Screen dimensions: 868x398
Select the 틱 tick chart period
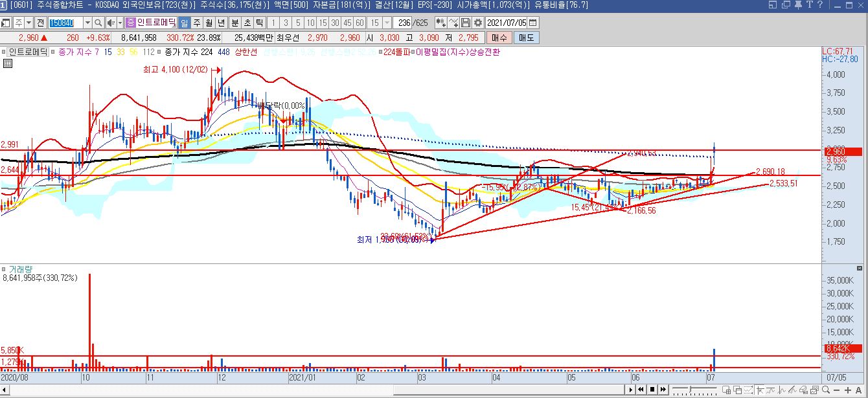(259, 23)
